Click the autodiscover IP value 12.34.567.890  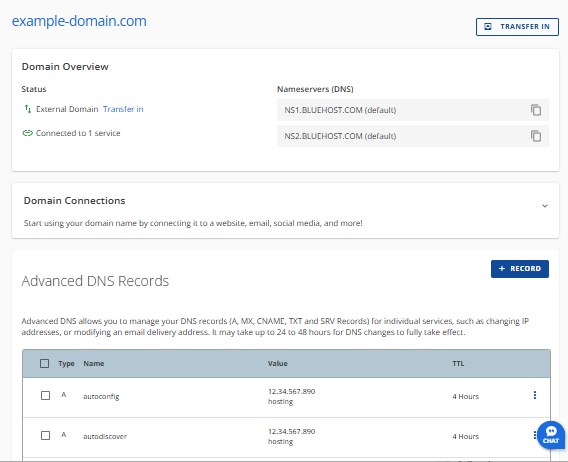(292, 431)
